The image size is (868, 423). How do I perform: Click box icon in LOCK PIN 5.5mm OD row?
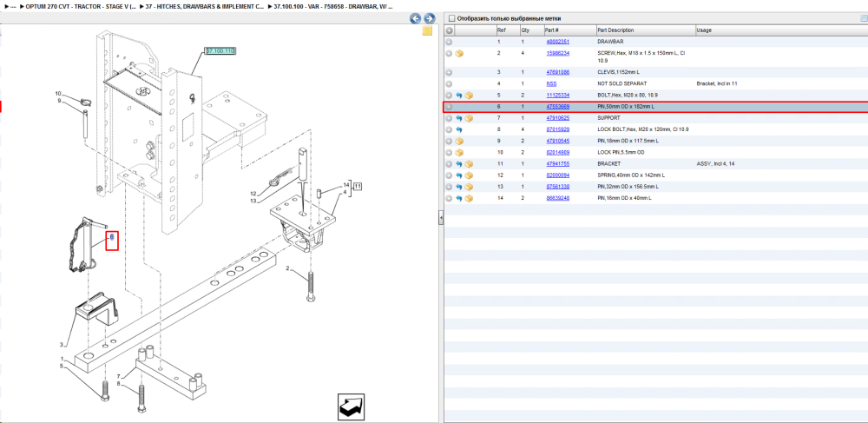[x=459, y=152]
